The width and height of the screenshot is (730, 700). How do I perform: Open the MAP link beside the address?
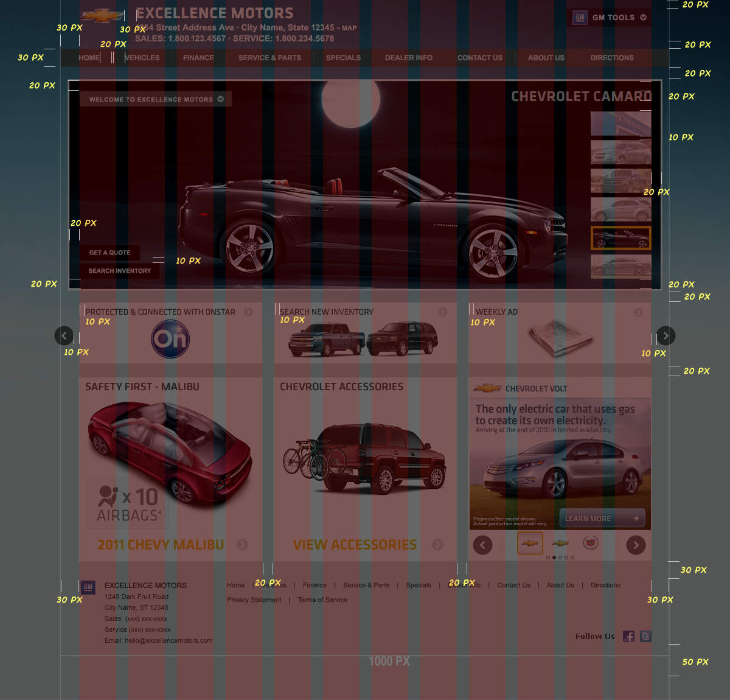[x=349, y=28]
